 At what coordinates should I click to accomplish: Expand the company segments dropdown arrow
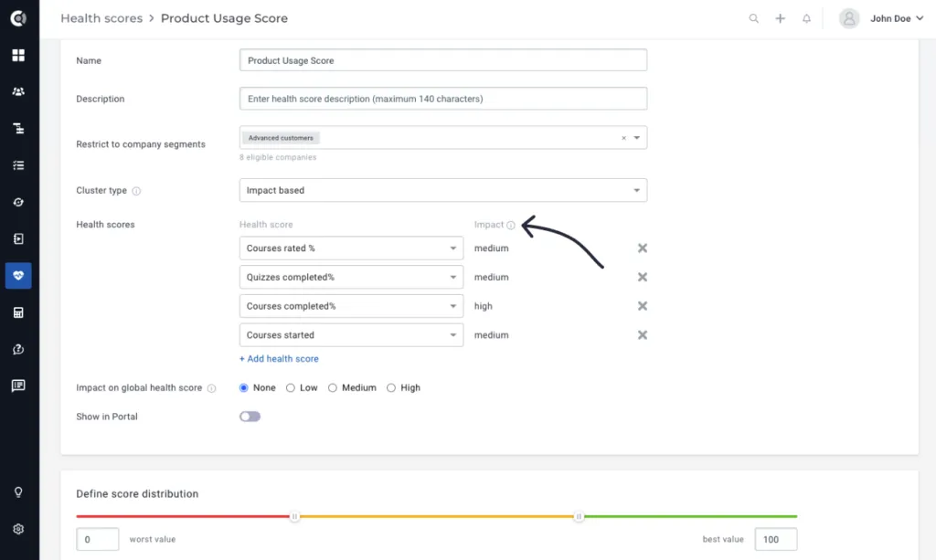click(x=637, y=138)
